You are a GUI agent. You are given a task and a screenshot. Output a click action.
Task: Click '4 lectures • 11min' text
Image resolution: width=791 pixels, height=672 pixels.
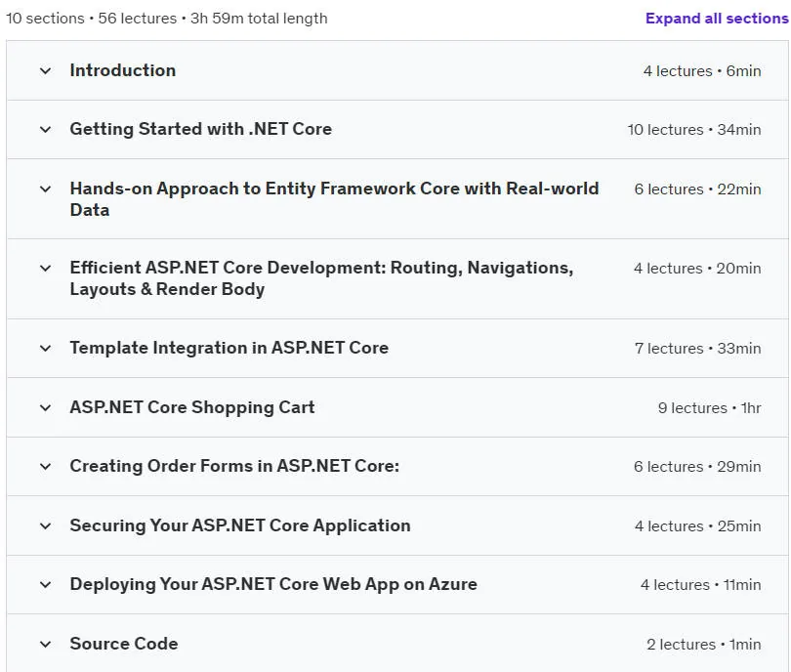point(701,585)
